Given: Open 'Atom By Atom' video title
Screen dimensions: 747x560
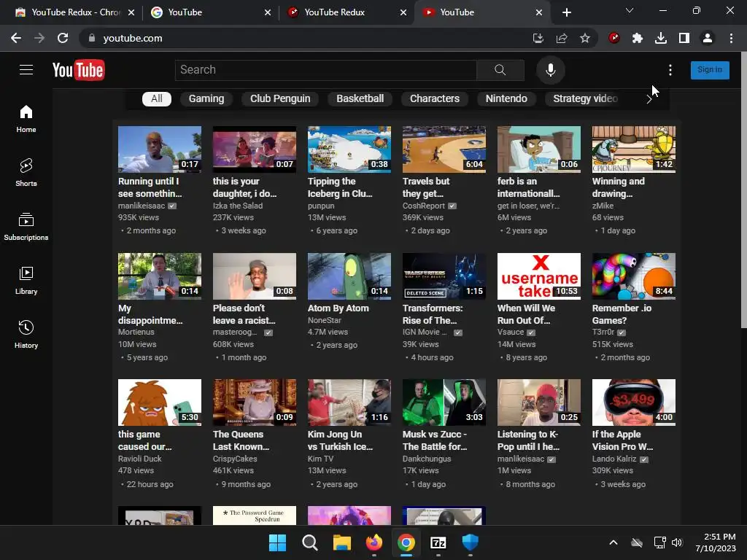Looking at the screenshot, I should pyautogui.click(x=338, y=308).
